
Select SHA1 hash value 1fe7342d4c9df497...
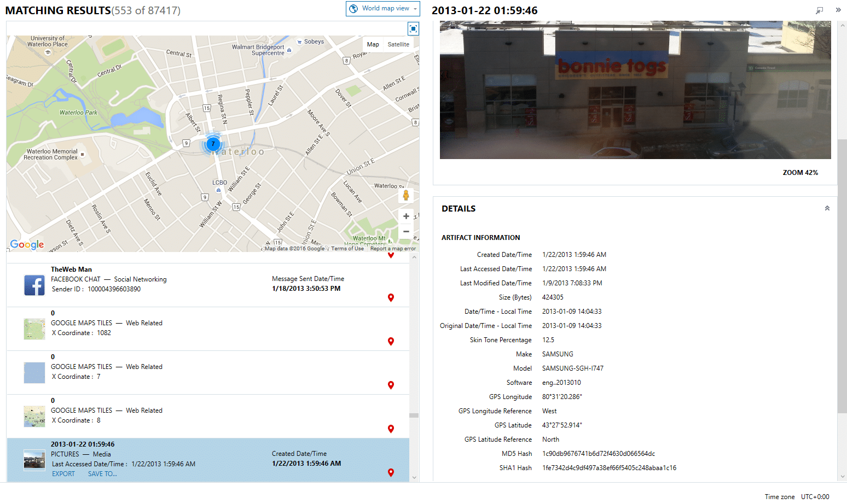pyautogui.click(x=609, y=468)
